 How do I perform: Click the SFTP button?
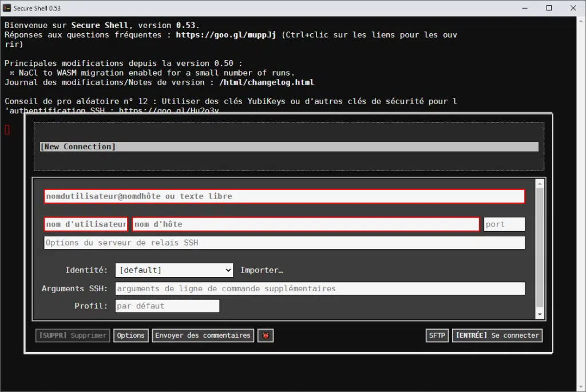click(437, 335)
